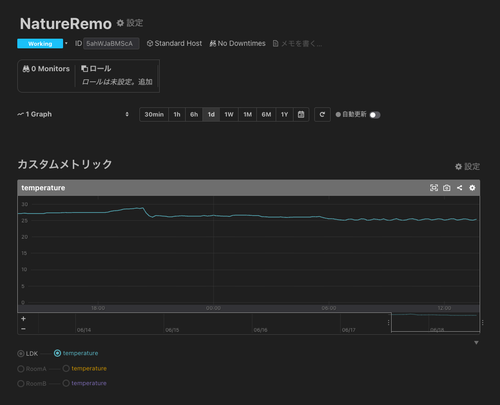Click the ロール heading icon
Viewport: 500px width, 405px height.
pyautogui.click(x=85, y=68)
